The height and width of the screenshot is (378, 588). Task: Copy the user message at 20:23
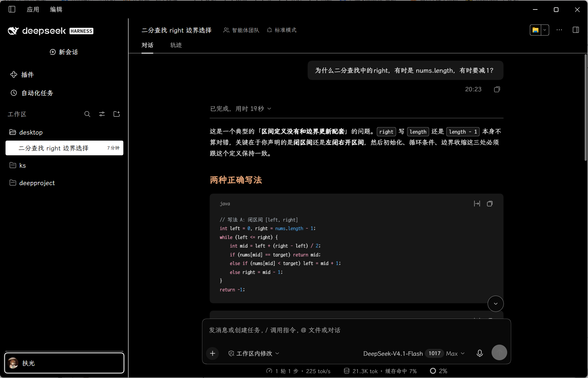tap(497, 89)
